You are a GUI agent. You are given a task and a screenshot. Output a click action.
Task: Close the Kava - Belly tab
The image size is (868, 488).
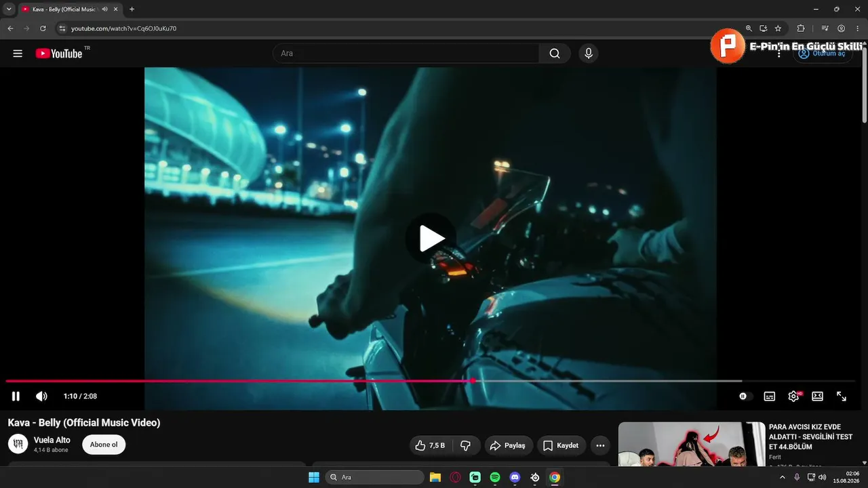pyautogui.click(x=116, y=9)
